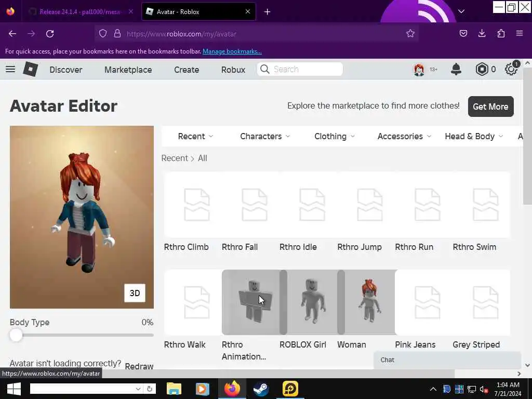This screenshot has height=399, width=532.
Task: Open the Save to Pocket icon
Action: (463, 33)
